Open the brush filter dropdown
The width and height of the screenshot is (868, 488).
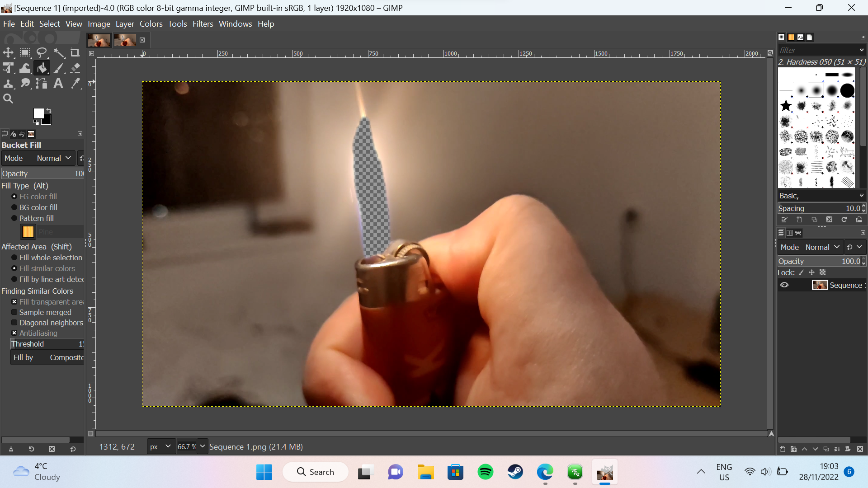click(x=861, y=50)
